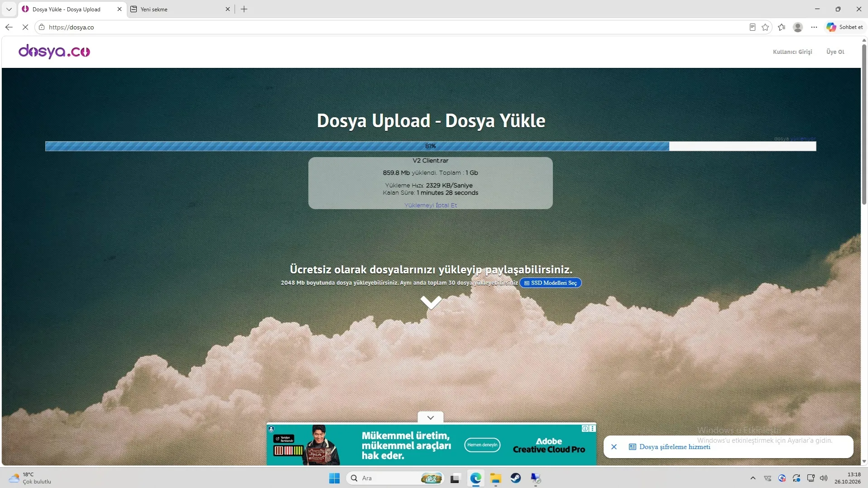Screen dimensions: 868x488
Task: Click the Üye Ol link
Action: coord(835,52)
